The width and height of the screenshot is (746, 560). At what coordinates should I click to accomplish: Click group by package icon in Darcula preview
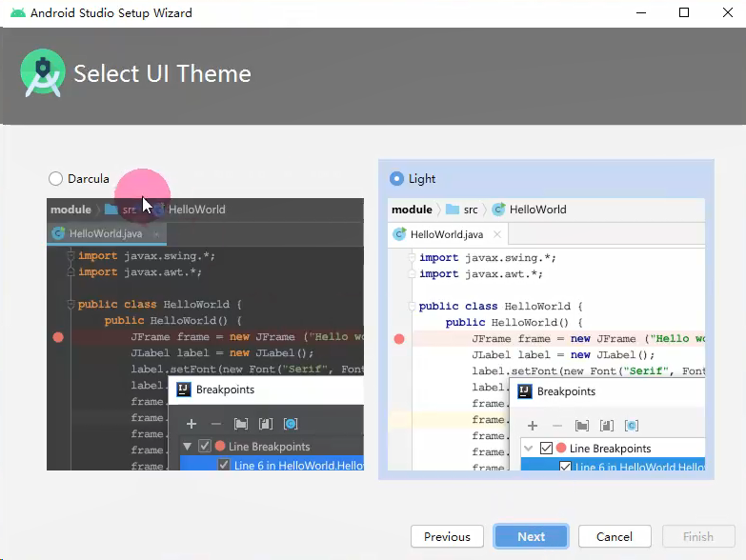pyautogui.click(x=241, y=424)
